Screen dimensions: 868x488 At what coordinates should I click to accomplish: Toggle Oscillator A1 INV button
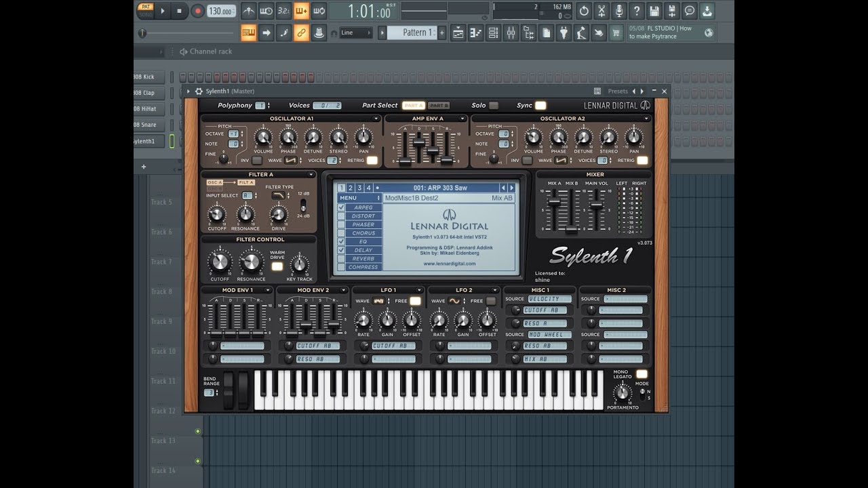257,160
